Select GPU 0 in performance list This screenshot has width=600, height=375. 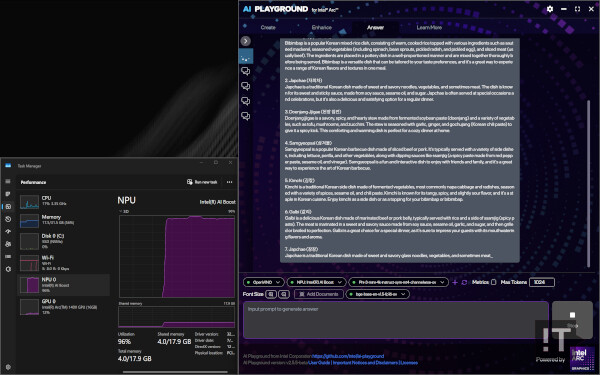point(64,307)
